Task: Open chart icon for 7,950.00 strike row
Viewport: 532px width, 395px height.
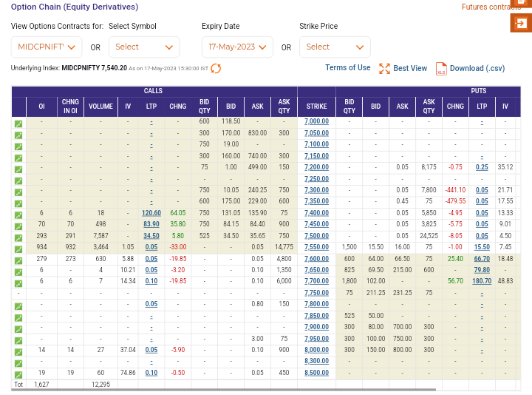Action: pos(18,341)
